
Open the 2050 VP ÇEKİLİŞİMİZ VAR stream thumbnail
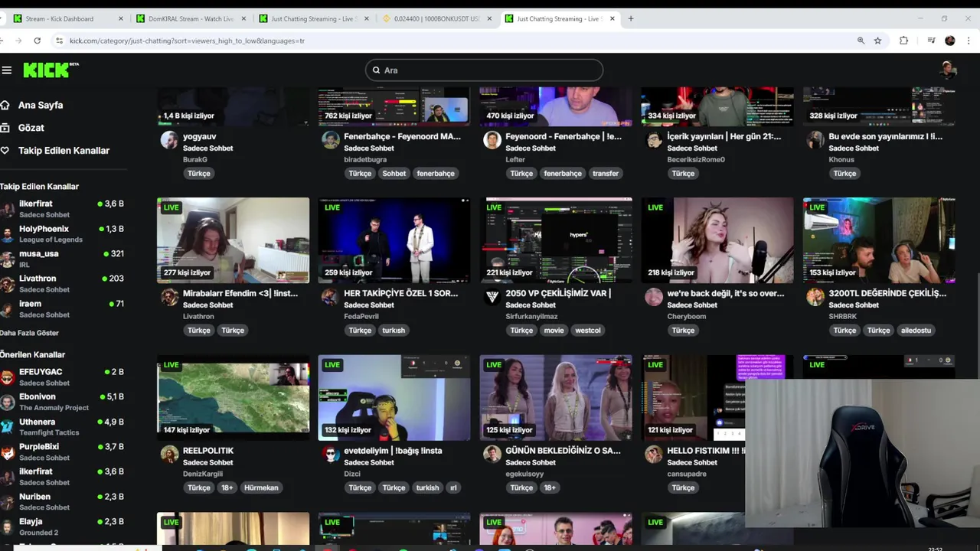tap(556, 240)
